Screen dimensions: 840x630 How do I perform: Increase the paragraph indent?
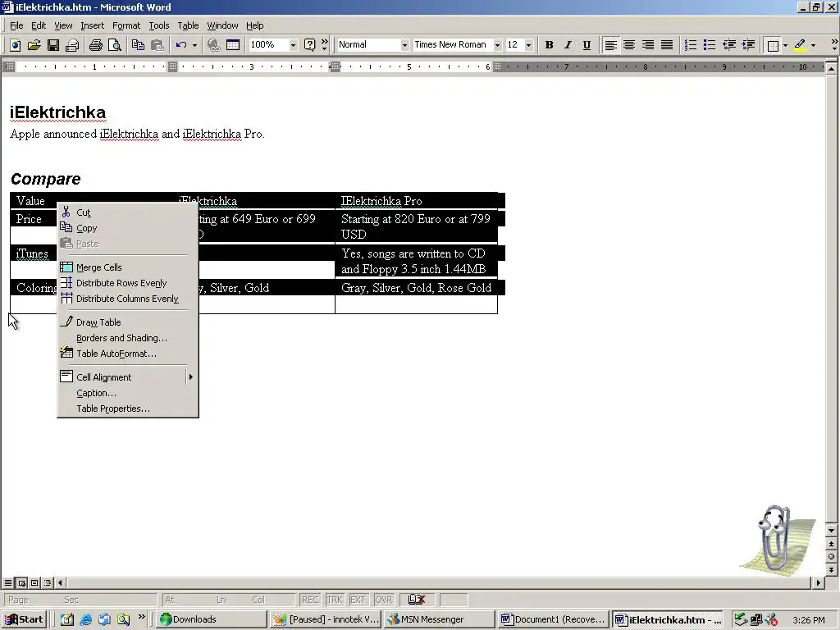point(748,45)
